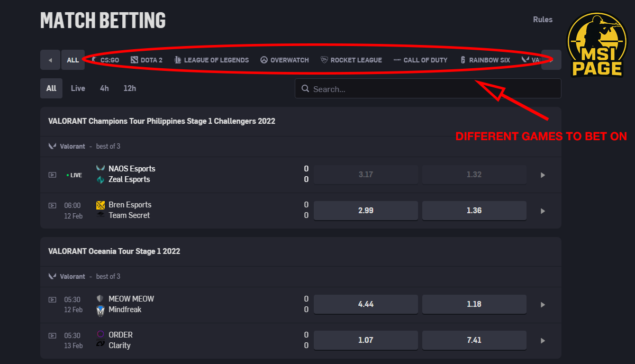Open the stream icon for ORDER vs Clarity
The height and width of the screenshot is (364, 635).
(x=52, y=335)
